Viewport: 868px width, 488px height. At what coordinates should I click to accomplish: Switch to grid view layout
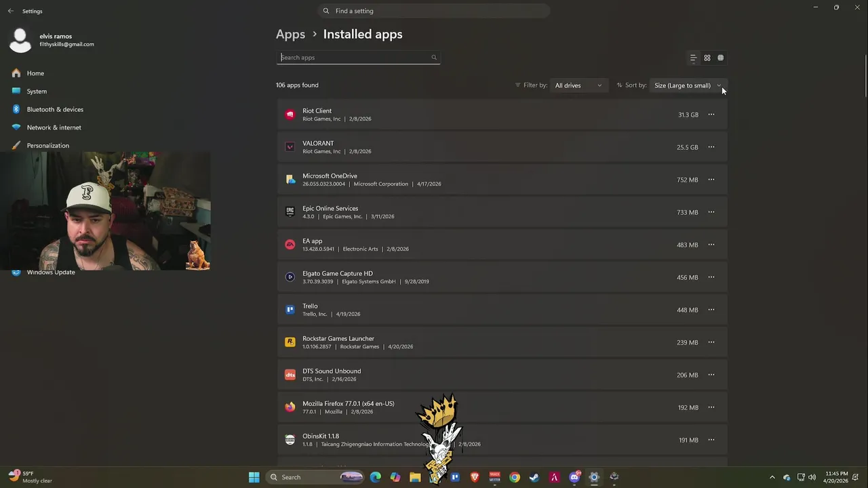pyautogui.click(x=707, y=58)
